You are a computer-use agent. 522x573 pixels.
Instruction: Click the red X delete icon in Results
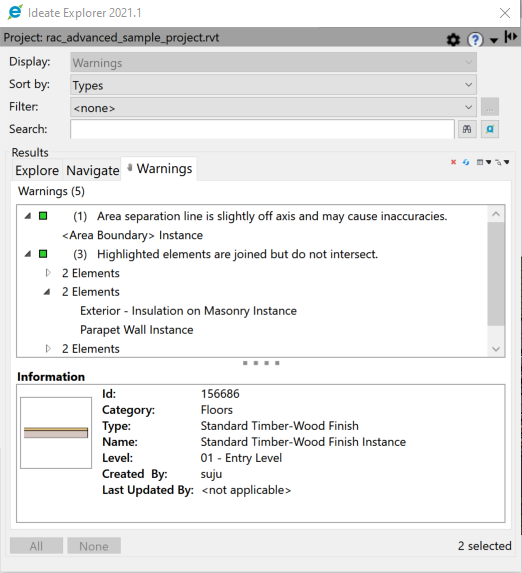coord(453,162)
